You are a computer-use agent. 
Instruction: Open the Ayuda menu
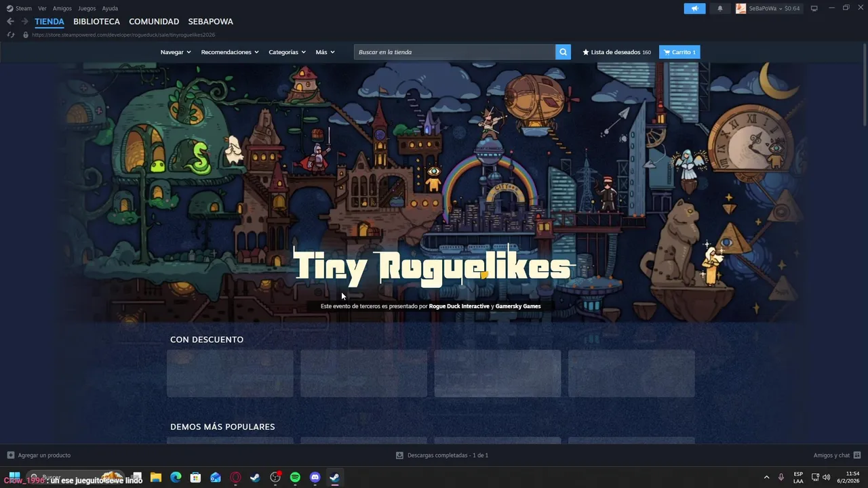coord(110,8)
